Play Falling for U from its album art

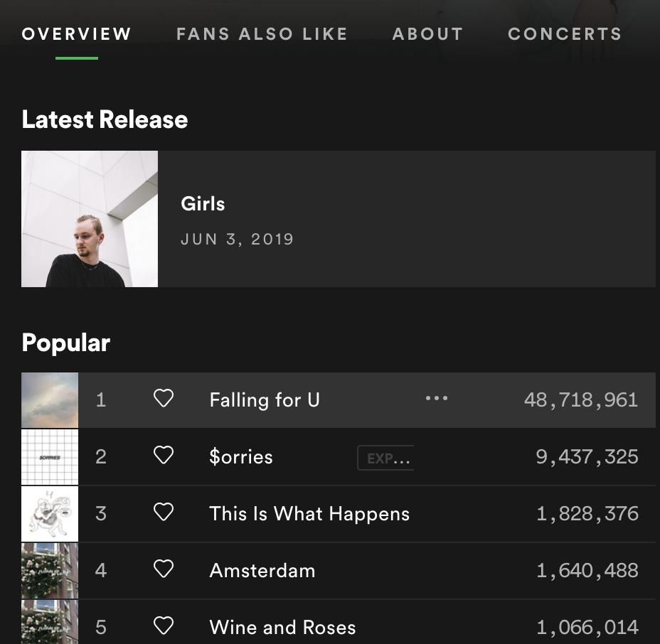50,400
